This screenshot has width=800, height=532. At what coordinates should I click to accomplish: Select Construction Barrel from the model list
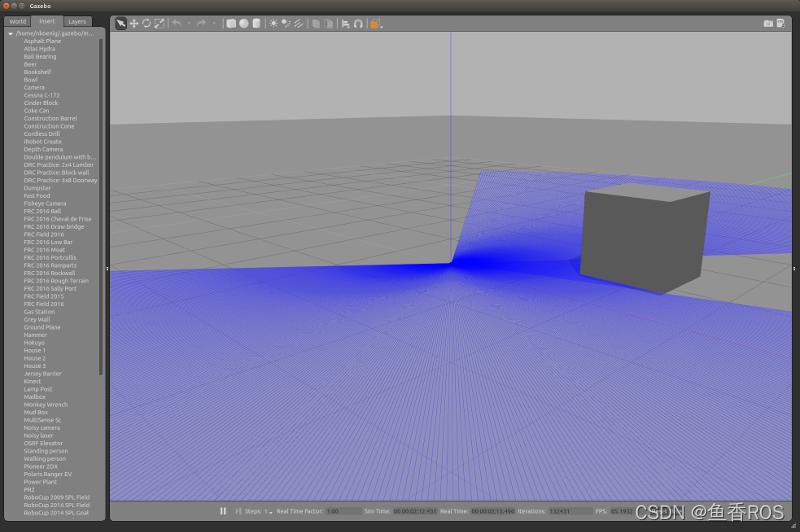coord(50,118)
